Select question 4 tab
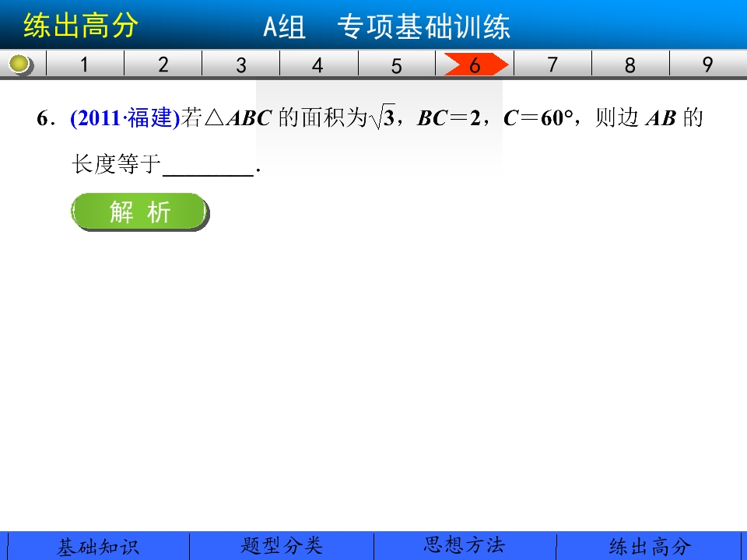Screen dimensions: 747x560 point(319,65)
